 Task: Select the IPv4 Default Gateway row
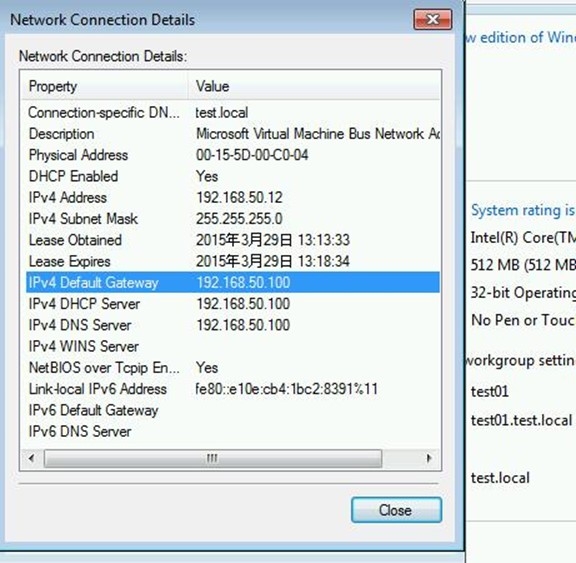point(233,282)
